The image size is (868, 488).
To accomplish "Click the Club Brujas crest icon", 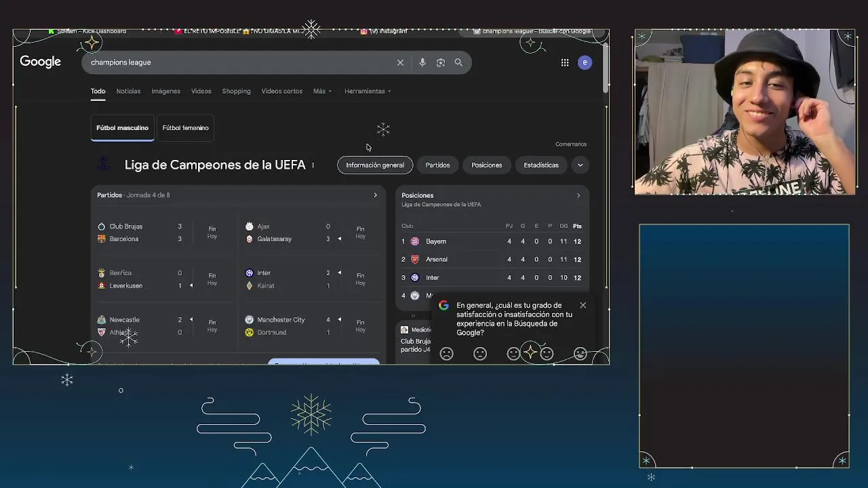I will (102, 226).
